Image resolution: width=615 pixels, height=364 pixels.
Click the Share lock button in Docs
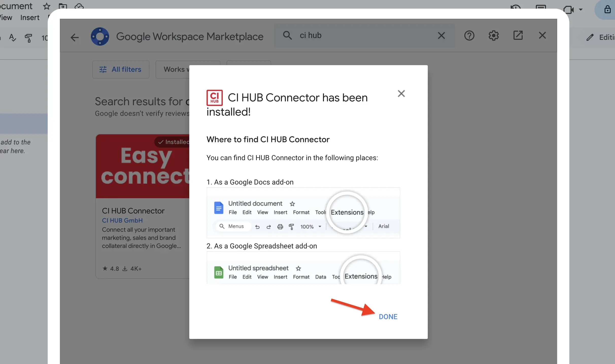607,10
